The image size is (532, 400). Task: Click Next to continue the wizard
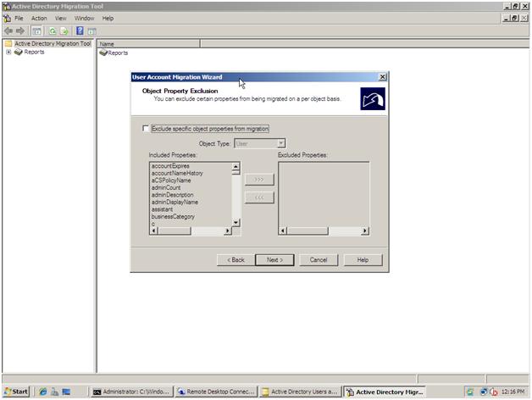pos(274,260)
